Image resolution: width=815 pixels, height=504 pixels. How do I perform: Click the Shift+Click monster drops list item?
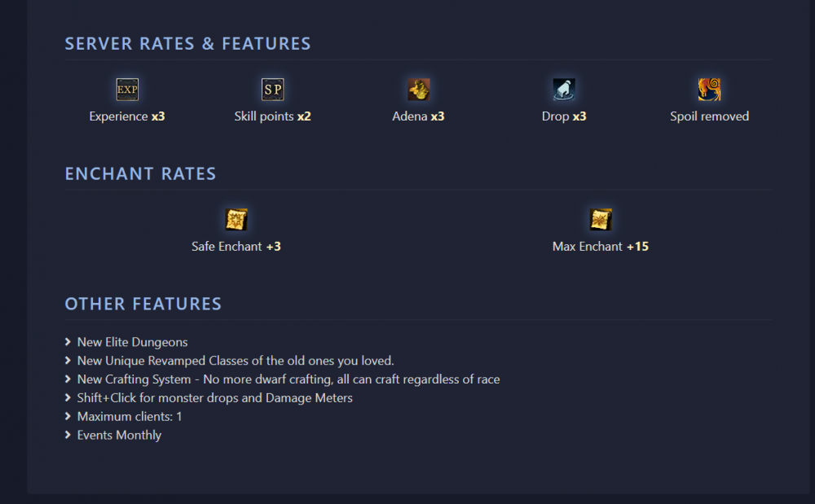[215, 398]
